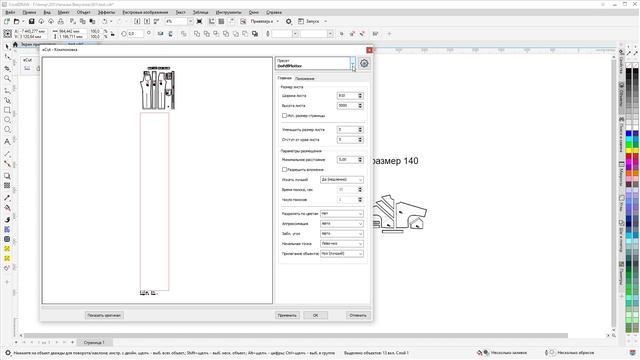The height and width of the screenshot is (360, 640).
Task: Open the zoom level dropdown
Action: click(x=190, y=21)
